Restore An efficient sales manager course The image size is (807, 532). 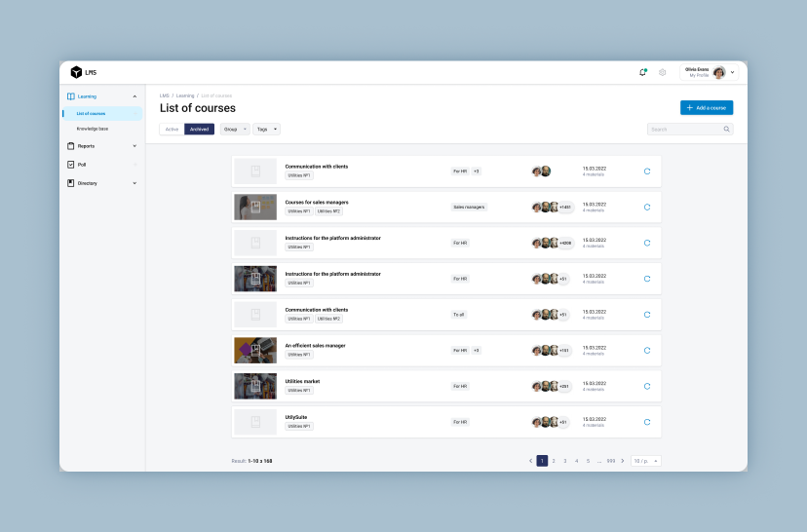click(647, 350)
